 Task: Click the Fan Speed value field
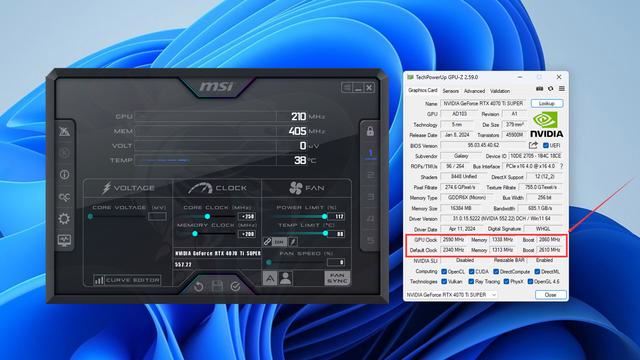tap(336, 262)
